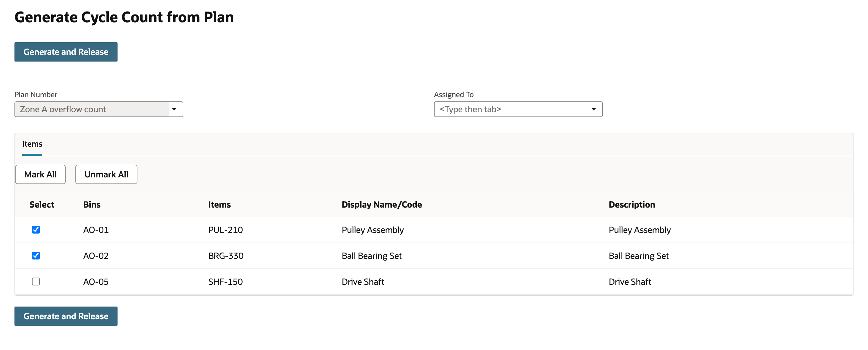Click the BRG-330 item cell
The width and height of the screenshot is (868, 350).
(226, 256)
